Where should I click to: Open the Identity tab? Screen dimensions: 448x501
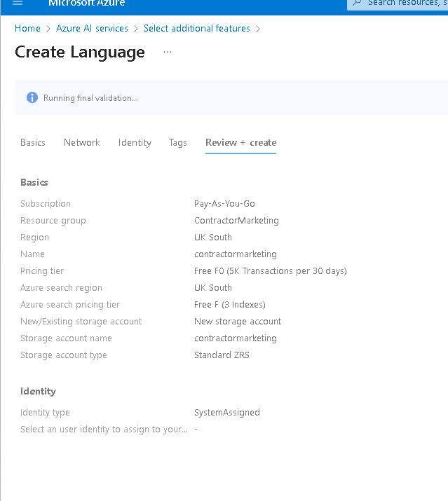pyautogui.click(x=135, y=142)
